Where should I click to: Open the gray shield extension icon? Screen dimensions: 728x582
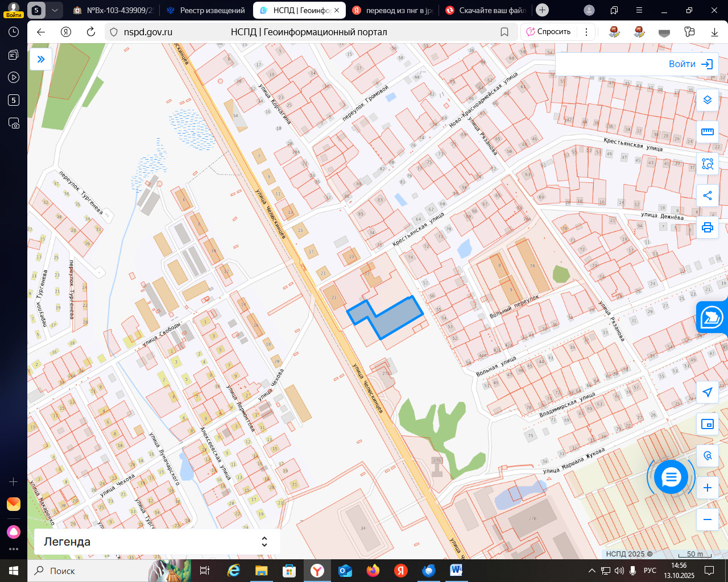click(x=664, y=32)
